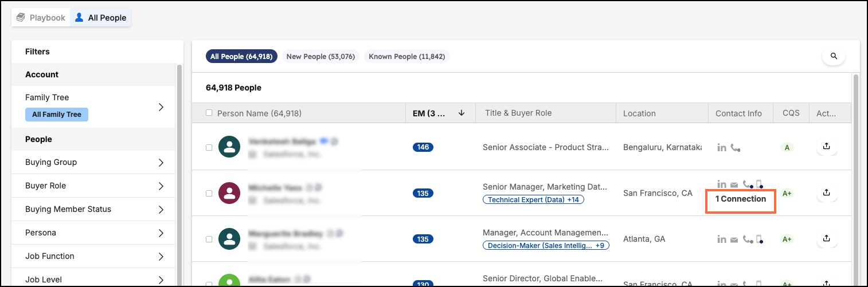
Task: Click export action for Atlanta Manager row
Action: [827, 238]
